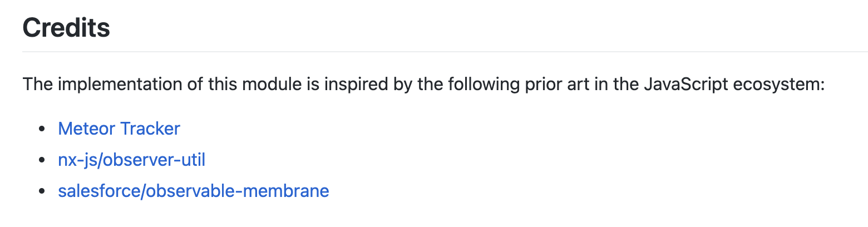Click the horizontal divider below Credits
This screenshot has height=227, width=868.
pos(445,52)
